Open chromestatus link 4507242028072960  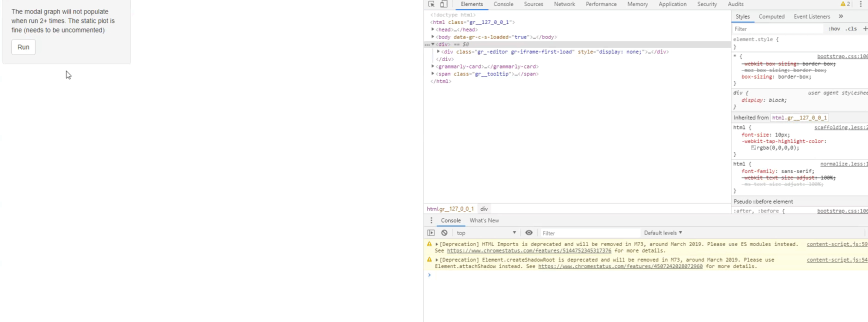point(620,266)
